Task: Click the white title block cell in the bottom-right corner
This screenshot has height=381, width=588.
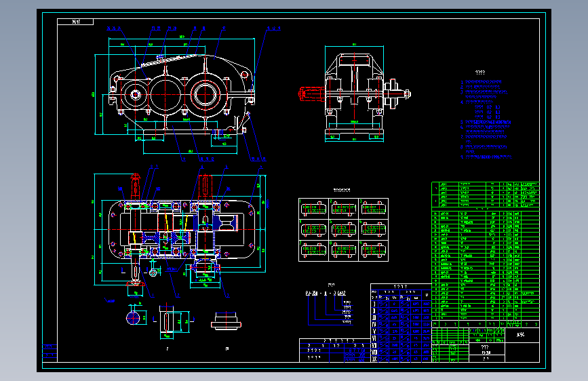Action: [522, 353]
